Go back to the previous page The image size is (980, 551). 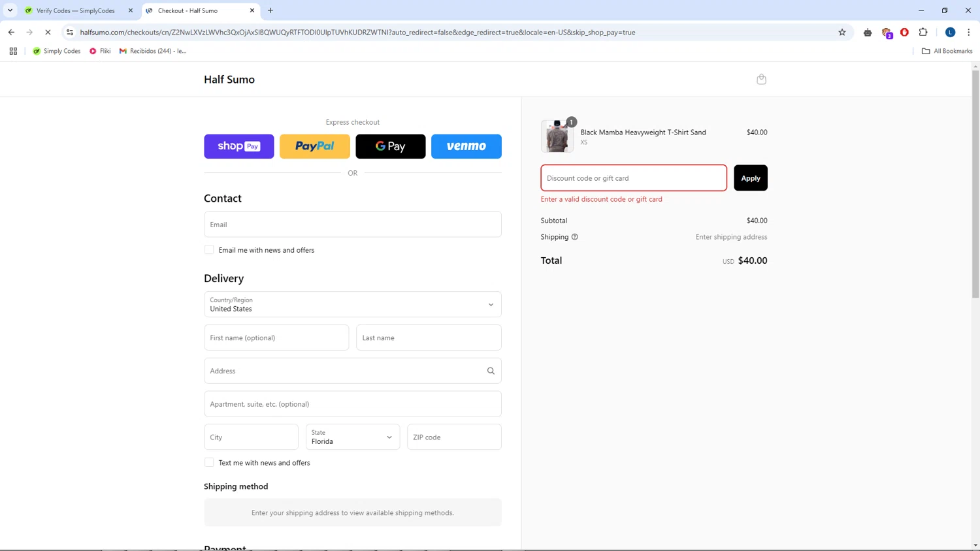[11, 32]
